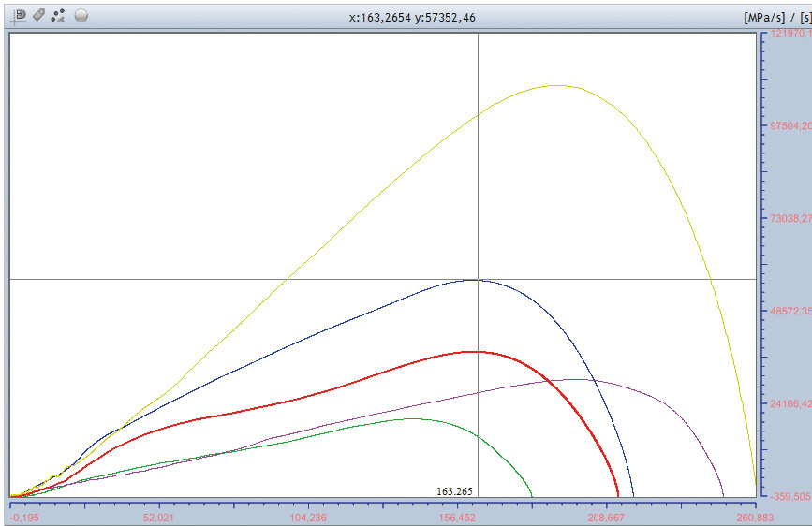Click y-axis value 97504,20
Viewport: 812px width, 526px height.
point(790,125)
